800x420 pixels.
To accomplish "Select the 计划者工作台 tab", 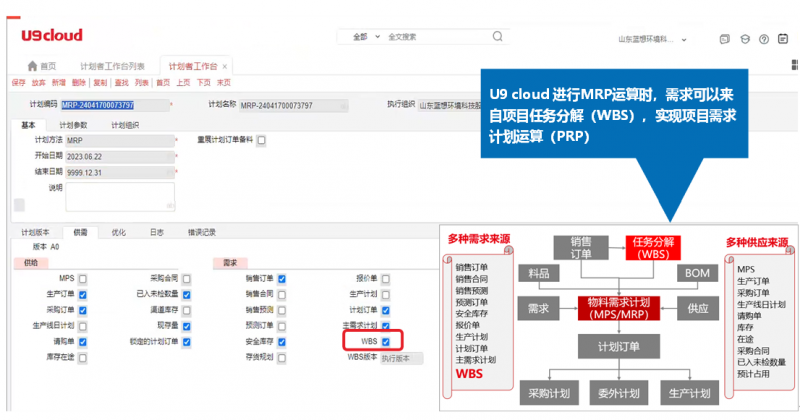I will point(193,66).
